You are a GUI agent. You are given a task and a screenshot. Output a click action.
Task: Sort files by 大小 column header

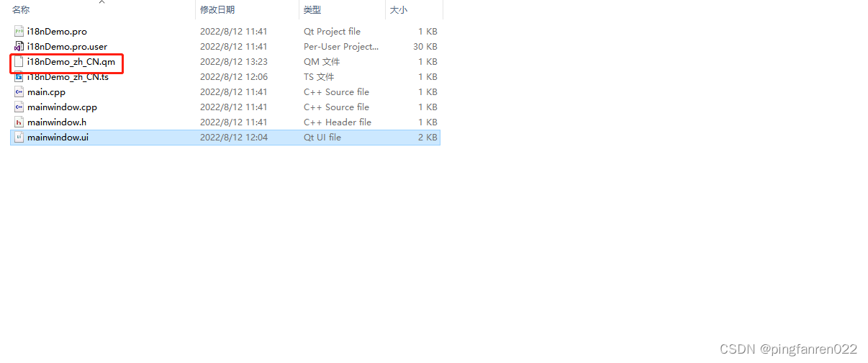point(399,10)
